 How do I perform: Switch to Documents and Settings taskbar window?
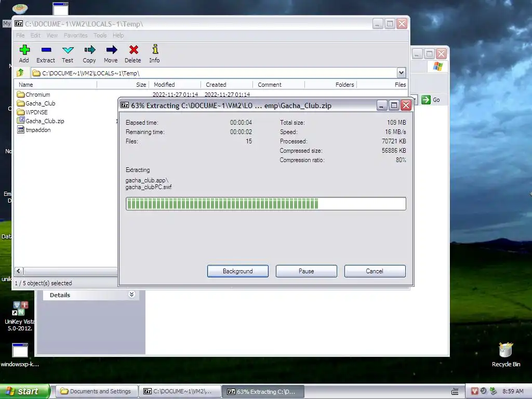[97, 391]
